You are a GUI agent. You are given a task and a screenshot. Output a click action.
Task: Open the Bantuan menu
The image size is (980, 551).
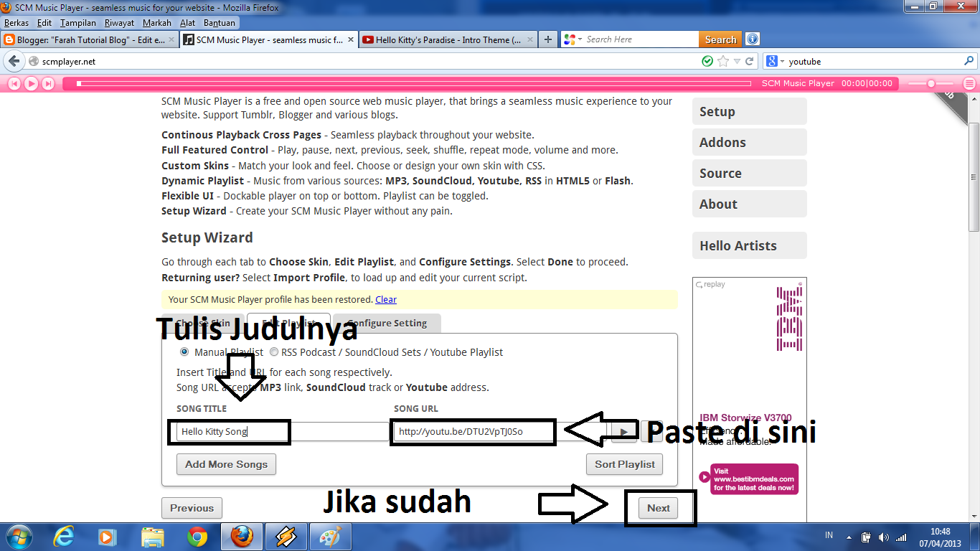pyautogui.click(x=218, y=23)
